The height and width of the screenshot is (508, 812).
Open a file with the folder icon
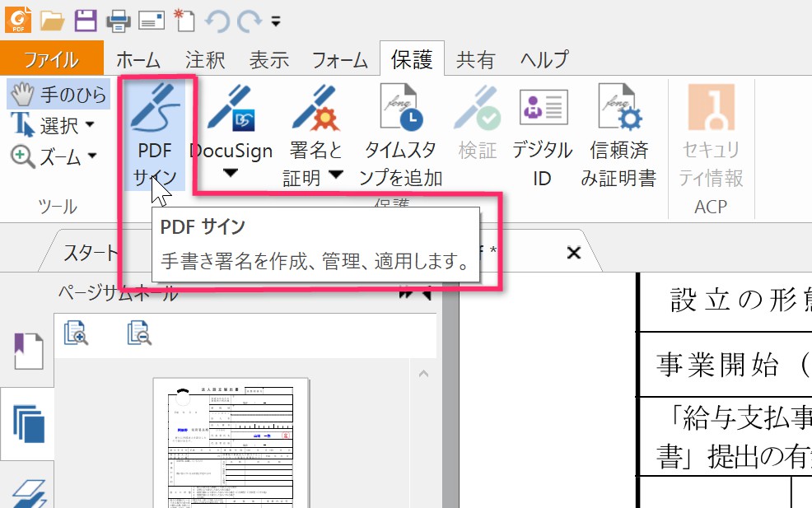click(x=53, y=21)
